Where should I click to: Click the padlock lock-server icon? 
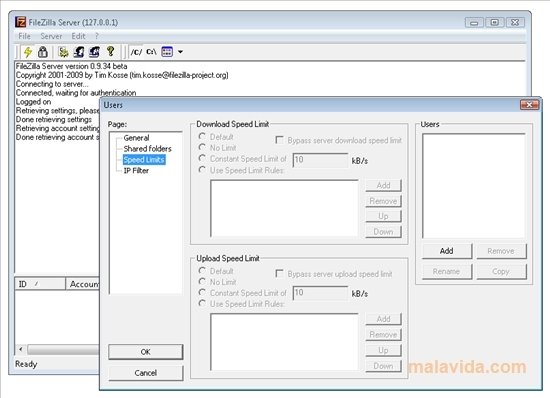click(x=43, y=52)
